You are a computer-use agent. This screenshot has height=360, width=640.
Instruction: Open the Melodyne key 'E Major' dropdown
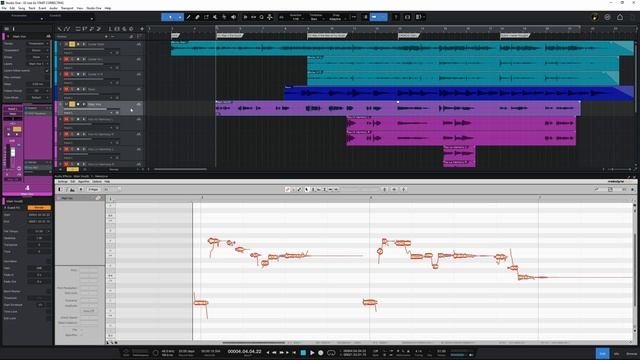click(93, 189)
